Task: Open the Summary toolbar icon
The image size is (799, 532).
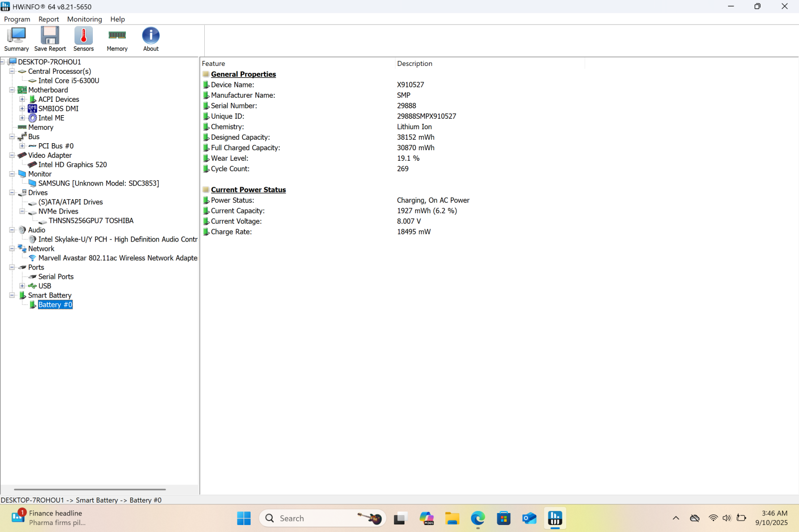Action: click(x=16, y=39)
